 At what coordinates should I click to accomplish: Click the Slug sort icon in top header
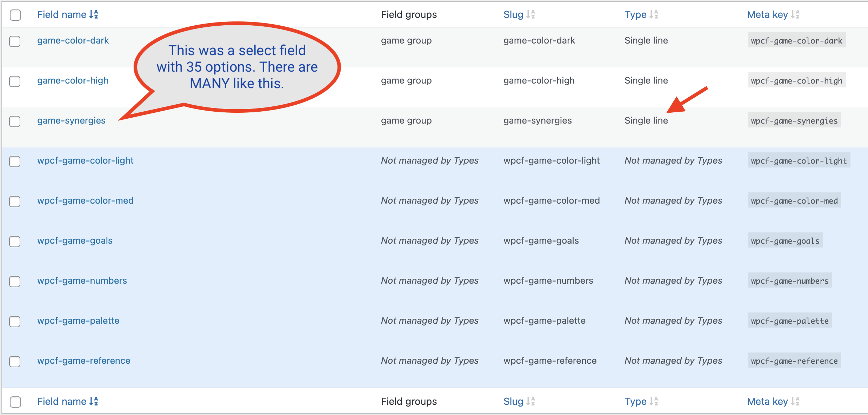(530, 14)
